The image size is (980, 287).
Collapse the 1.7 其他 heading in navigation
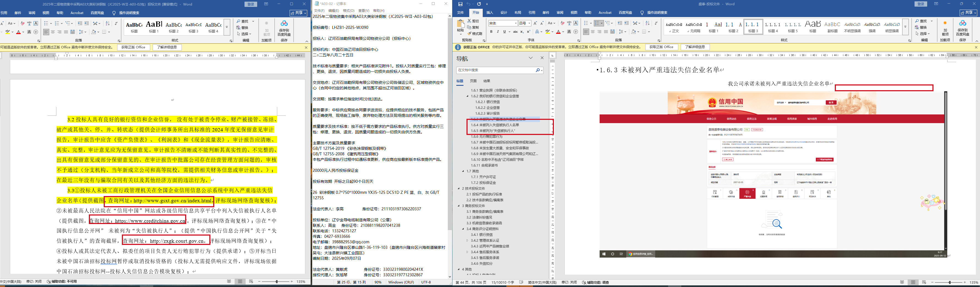[x=463, y=171]
